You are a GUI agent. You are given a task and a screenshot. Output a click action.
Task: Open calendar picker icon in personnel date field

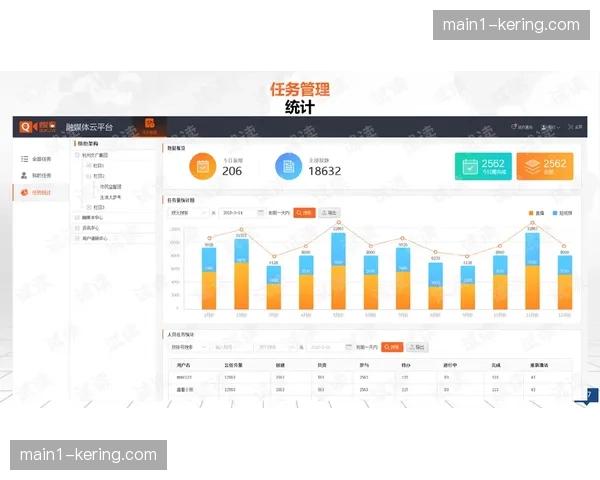pos(349,347)
